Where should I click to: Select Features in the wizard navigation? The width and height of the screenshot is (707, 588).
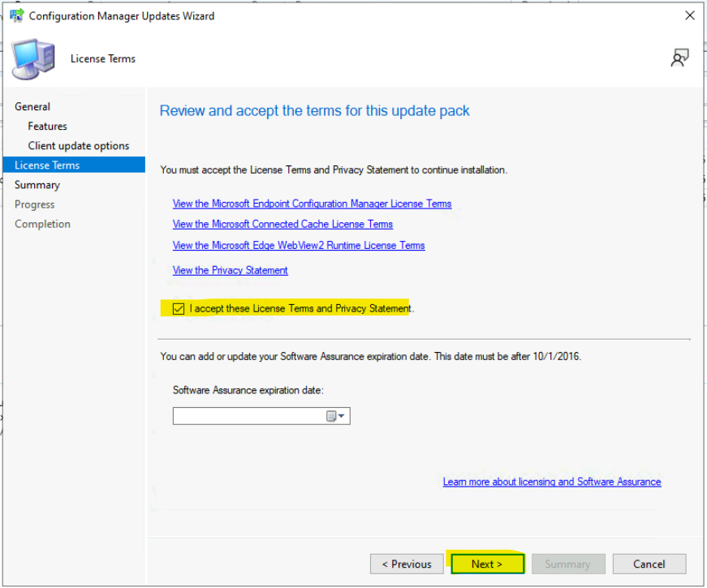click(x=47, y=127)
